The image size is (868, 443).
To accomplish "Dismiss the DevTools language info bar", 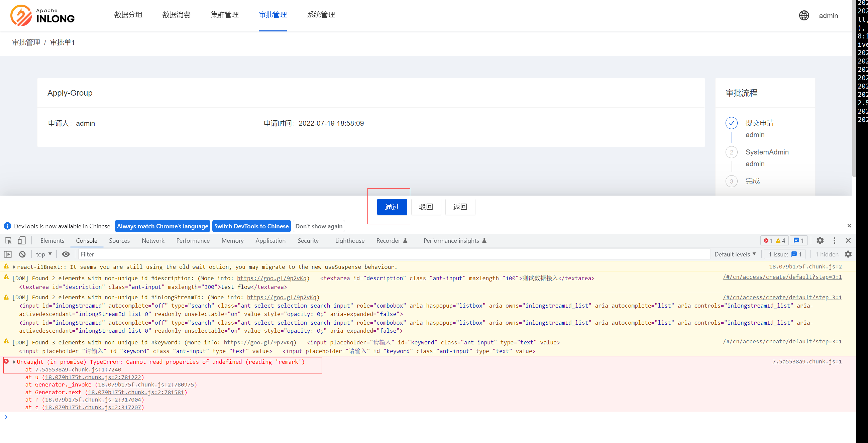I will click(849, 226).
